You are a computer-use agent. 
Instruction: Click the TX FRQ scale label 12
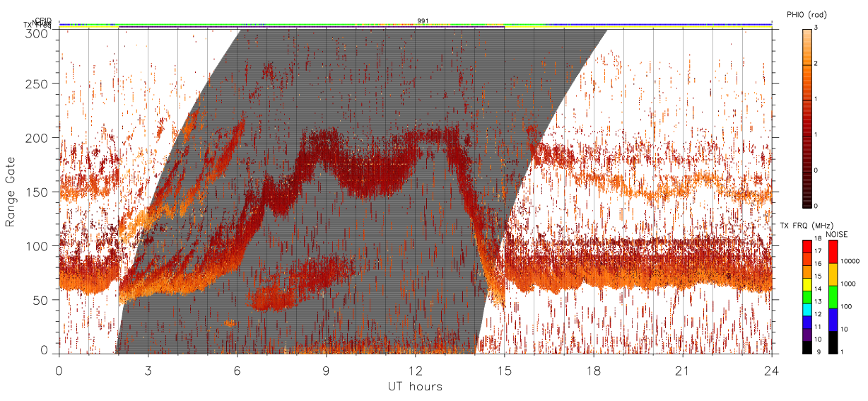(x=819, y=314)
